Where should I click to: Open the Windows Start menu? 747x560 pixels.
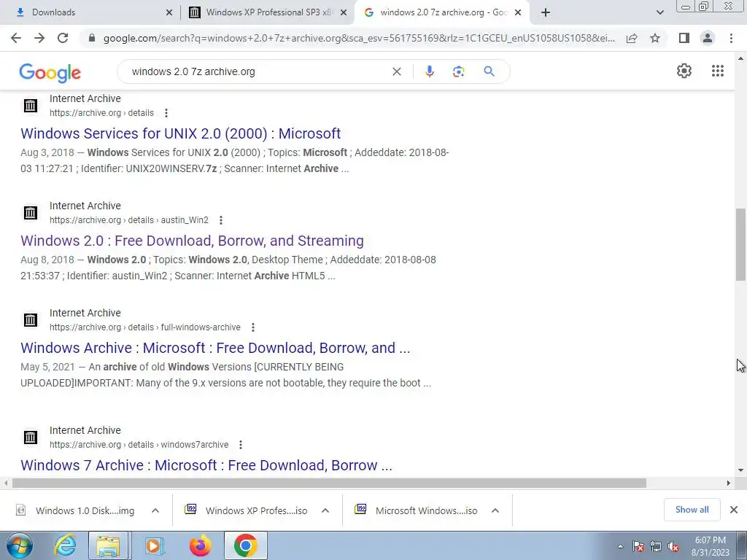point(20,545)
